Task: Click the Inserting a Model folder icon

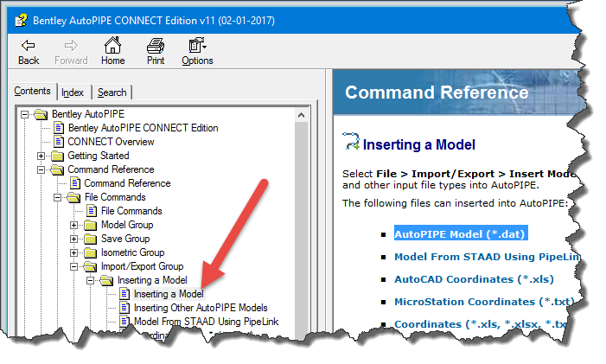Action: click(106, 280)
